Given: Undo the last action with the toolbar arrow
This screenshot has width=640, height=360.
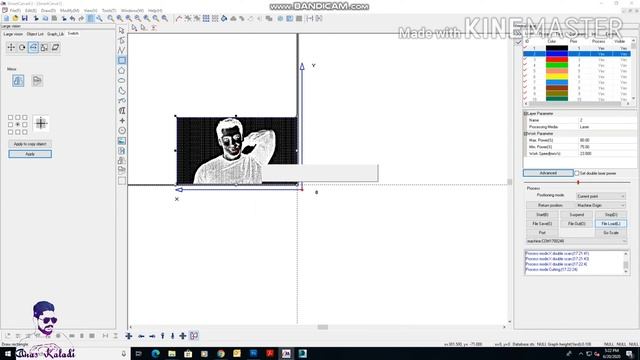Looking at the screenshot, I should [x=72, y=18].
